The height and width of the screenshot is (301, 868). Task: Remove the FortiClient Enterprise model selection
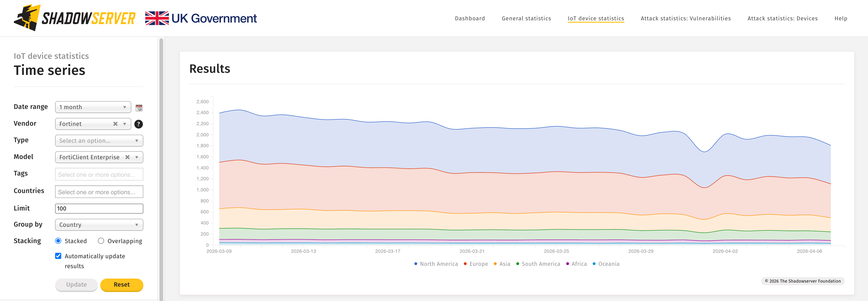pyautogui.click(x=127, y=157)
